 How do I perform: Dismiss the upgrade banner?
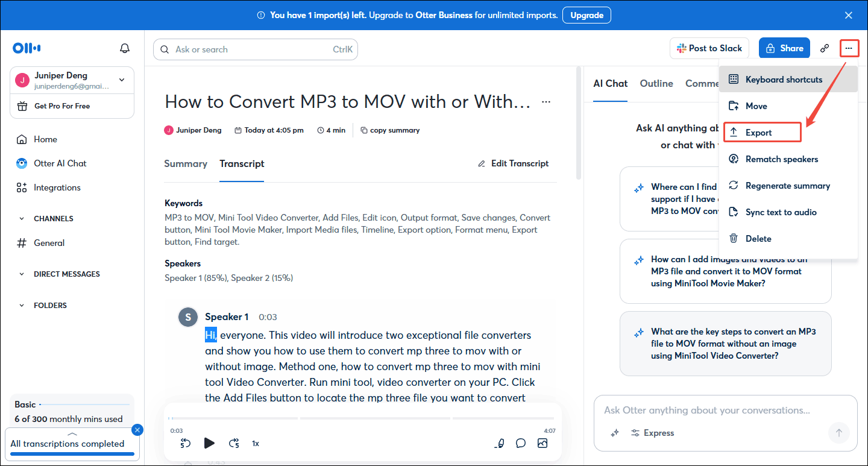tap(849, 15)
